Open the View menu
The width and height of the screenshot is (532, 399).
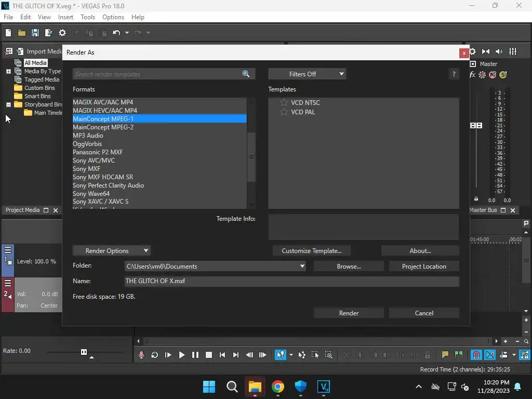click(44, 17)
